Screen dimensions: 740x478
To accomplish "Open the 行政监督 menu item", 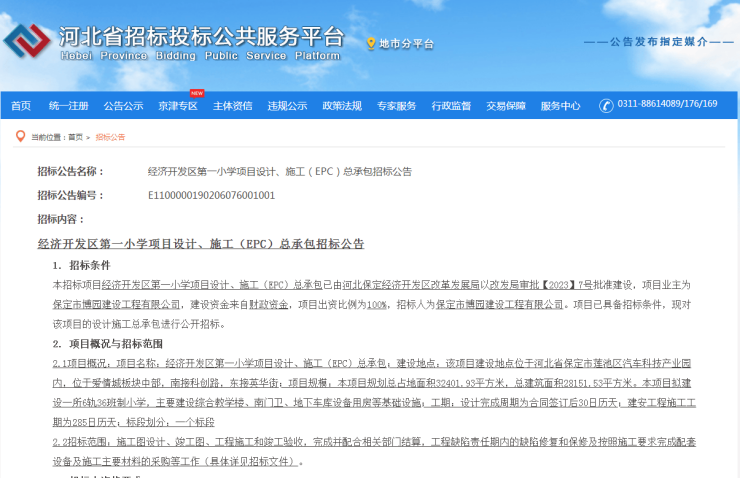I will 451,106.
